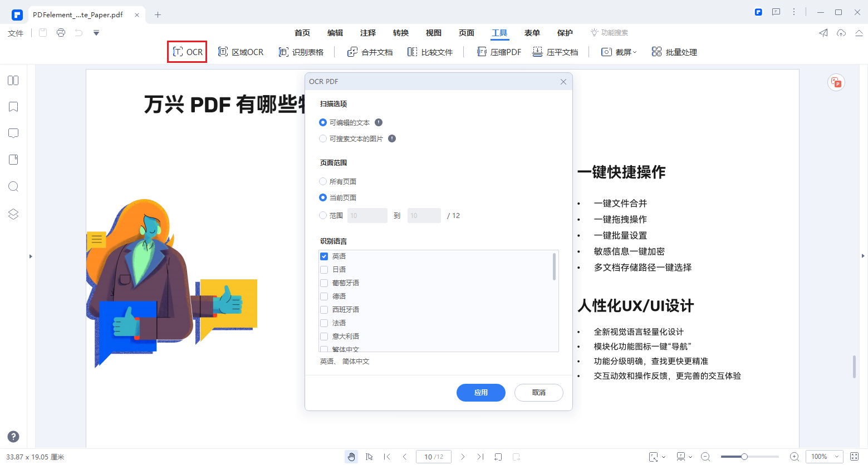Screen dimensions: 868x465
Task: Switch to the 表单 ribbon tab
Action: click(532, 32)
